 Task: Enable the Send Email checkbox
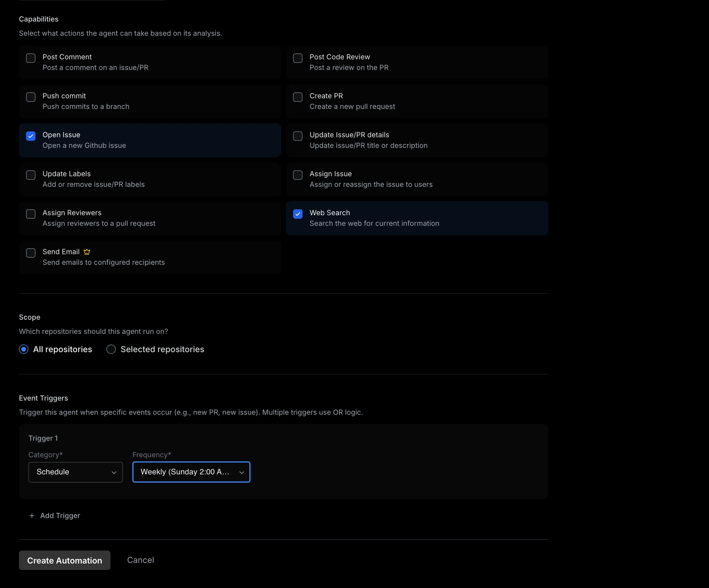tap(31, 253)
